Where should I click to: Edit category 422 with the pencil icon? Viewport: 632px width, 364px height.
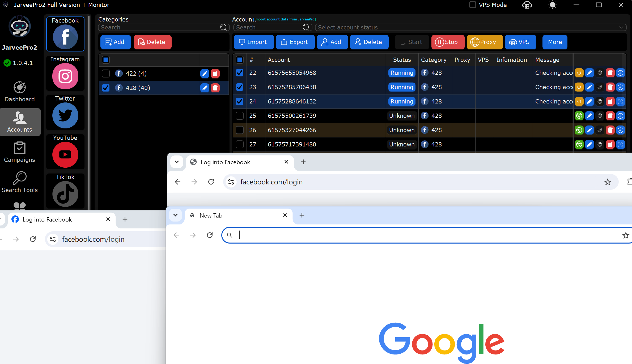click(205, 73)
